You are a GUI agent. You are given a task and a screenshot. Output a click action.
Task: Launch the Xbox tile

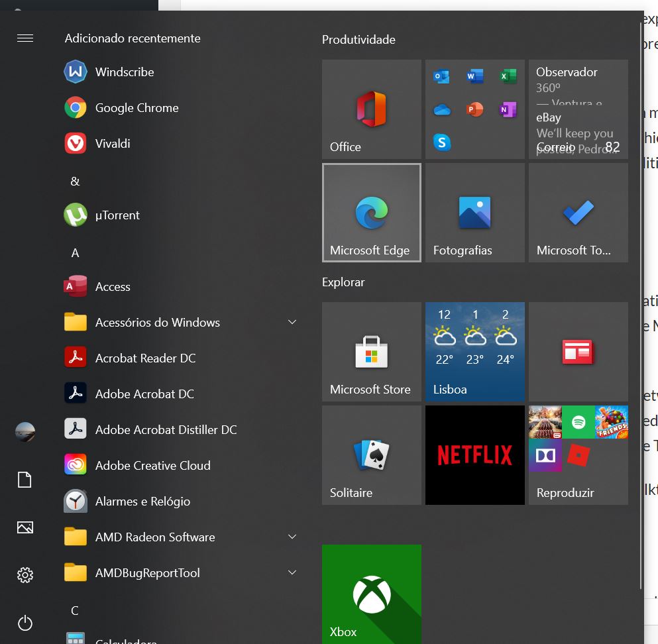(x=371, y=594)
